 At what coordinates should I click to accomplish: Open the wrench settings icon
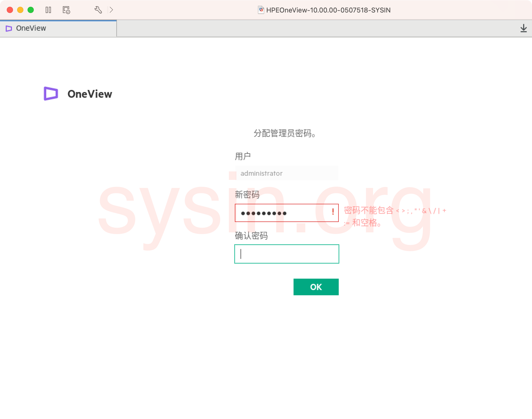98,10
